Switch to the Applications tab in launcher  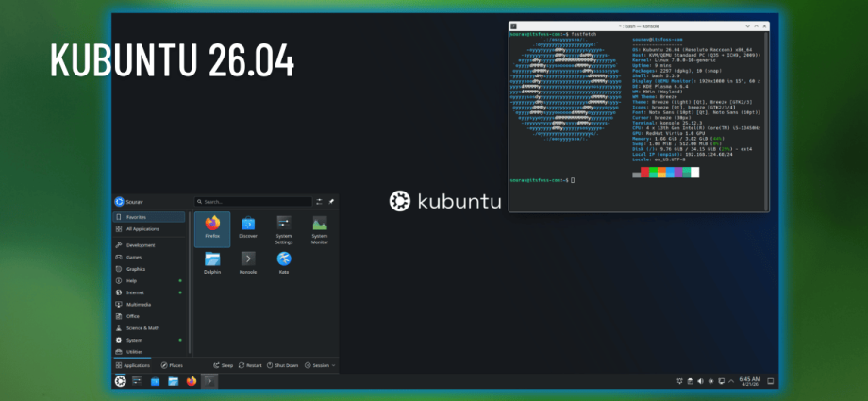[x=133, y=365]
